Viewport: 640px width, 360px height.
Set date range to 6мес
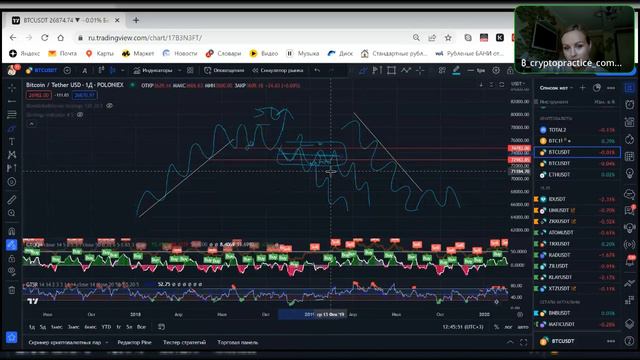tap(90, 327)
